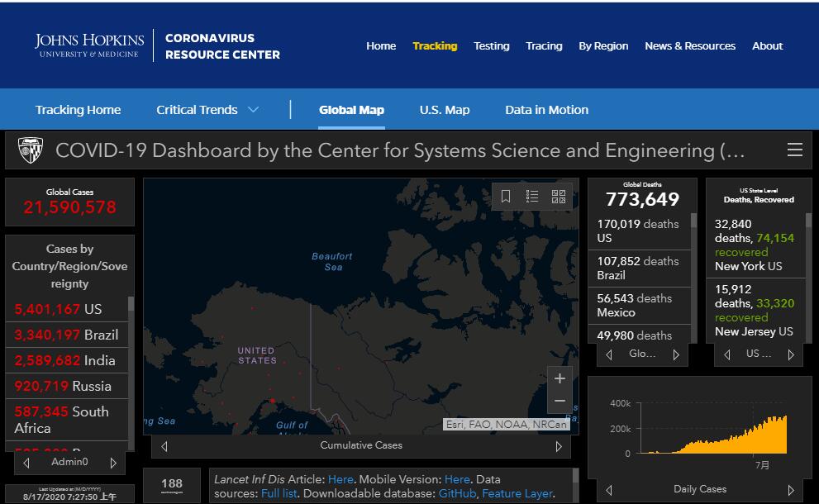819x504 pixels.
Task: Go to next Cumulative Cases map view
Action: [559, 446]
